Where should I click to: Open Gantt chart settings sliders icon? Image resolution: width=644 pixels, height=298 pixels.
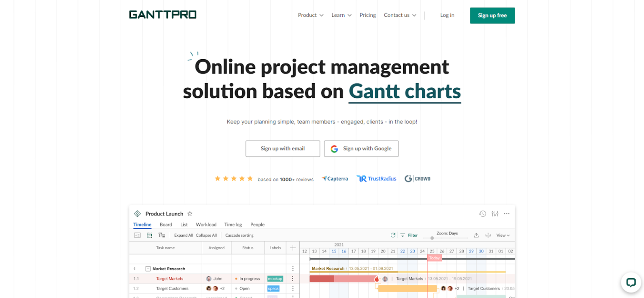495,214
